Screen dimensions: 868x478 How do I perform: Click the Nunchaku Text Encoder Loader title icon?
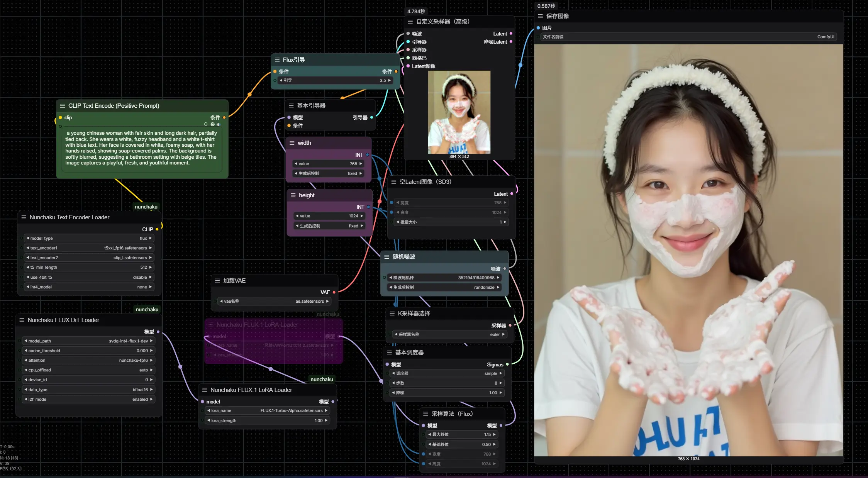tap(24, 217)
